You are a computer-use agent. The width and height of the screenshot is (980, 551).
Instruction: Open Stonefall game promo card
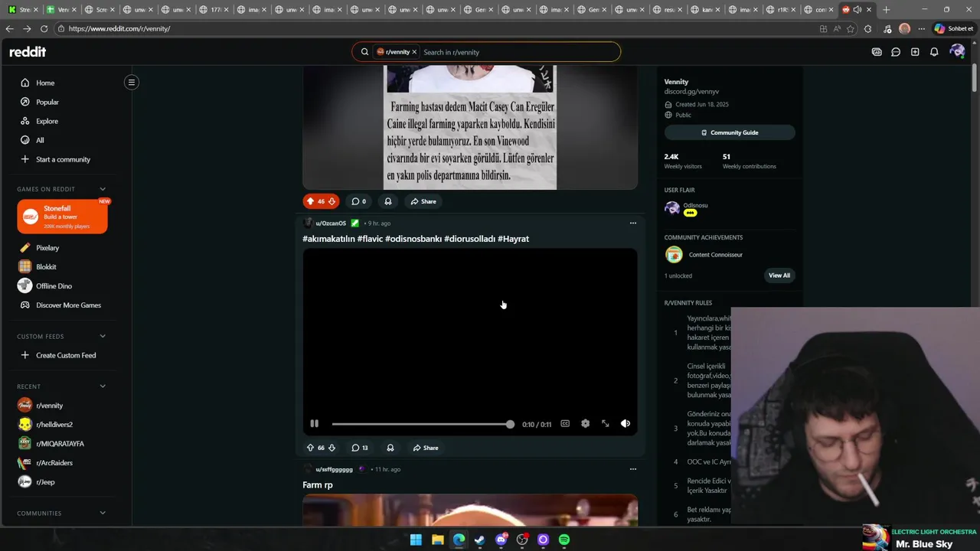[62, 217]
